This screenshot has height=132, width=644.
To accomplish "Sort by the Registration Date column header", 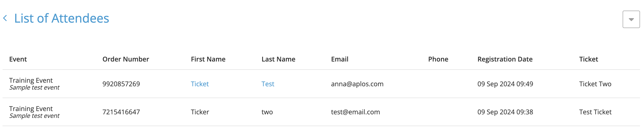I will 505,59.
